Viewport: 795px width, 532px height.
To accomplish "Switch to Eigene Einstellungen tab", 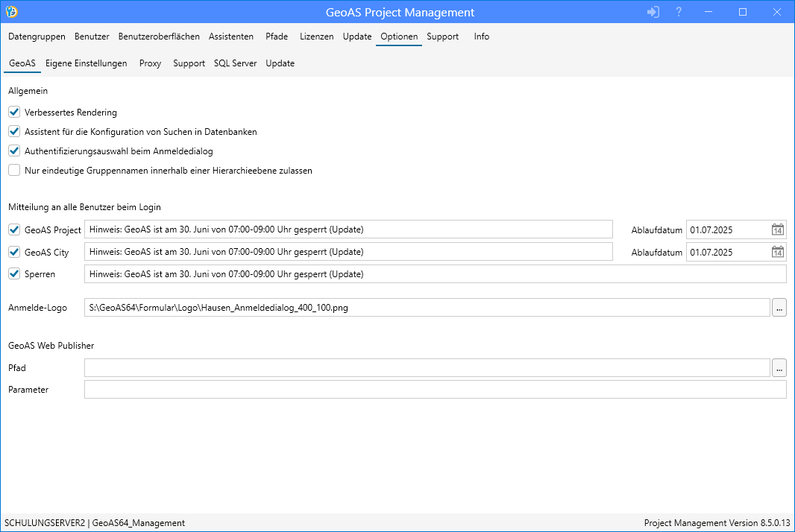I will coord(87,63).
